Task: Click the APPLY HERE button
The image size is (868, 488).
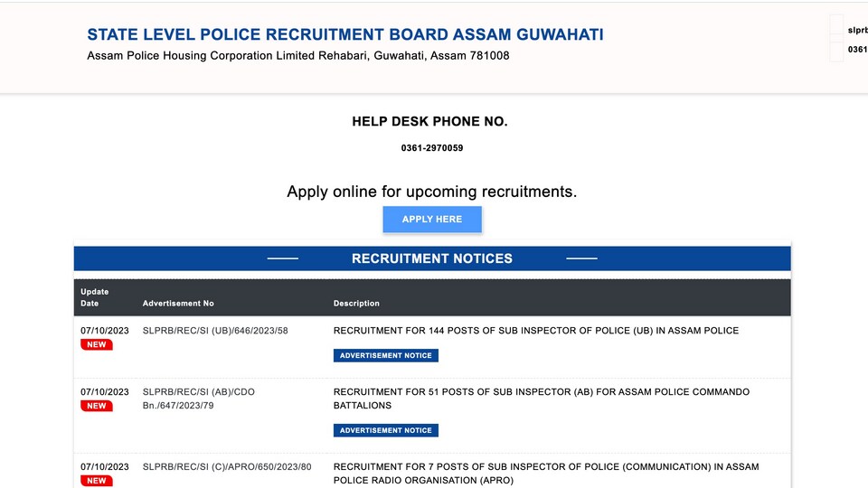Action: [x=432, y=219]
